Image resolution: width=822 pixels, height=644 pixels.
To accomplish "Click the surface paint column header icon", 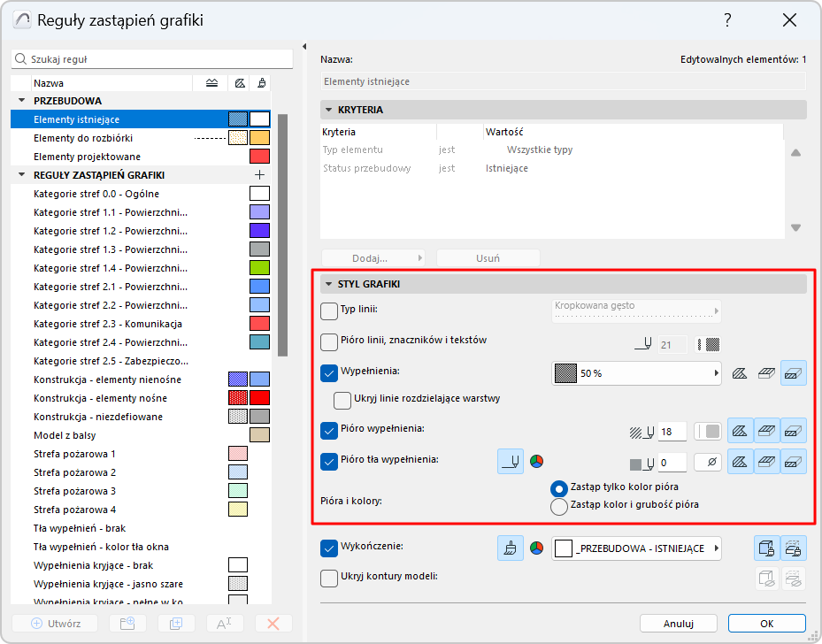I will click(261, 83).
